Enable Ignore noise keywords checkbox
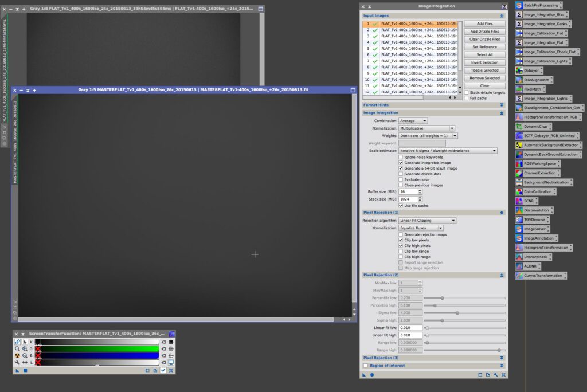The width and height of the screenshot is (587, 392). point(401,157)
